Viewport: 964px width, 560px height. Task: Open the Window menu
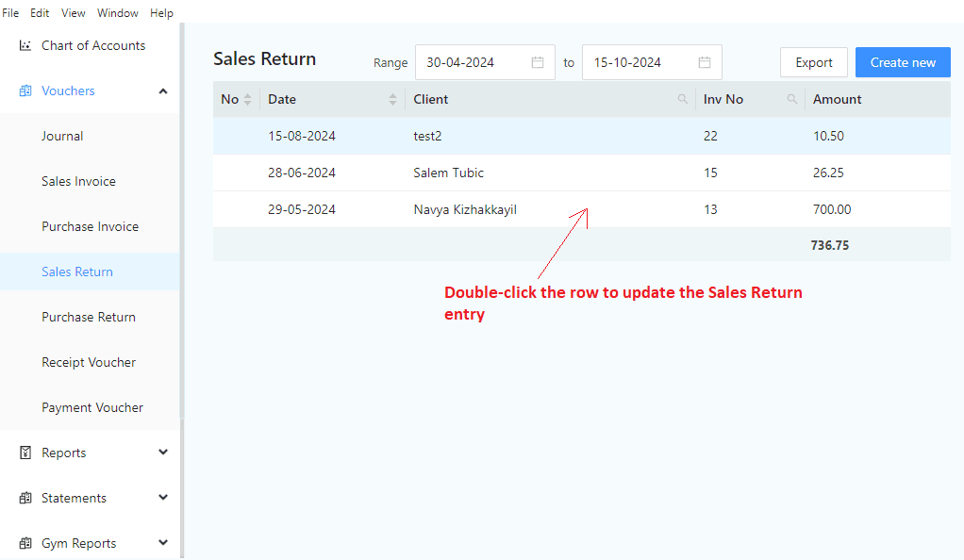coord(117,13)
